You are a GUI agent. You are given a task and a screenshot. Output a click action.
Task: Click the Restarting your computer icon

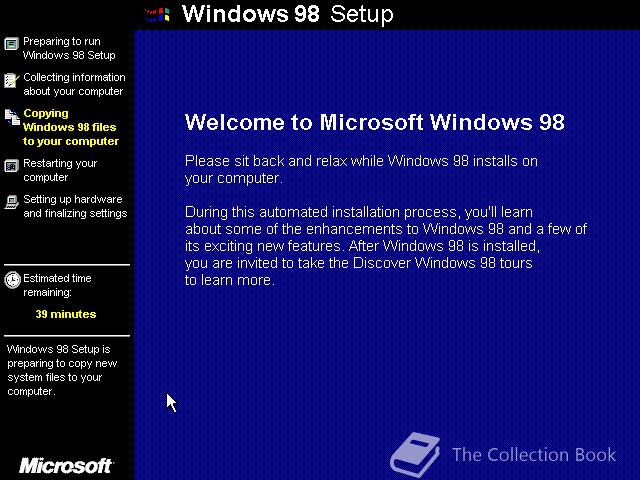click(x=11, y=166)
